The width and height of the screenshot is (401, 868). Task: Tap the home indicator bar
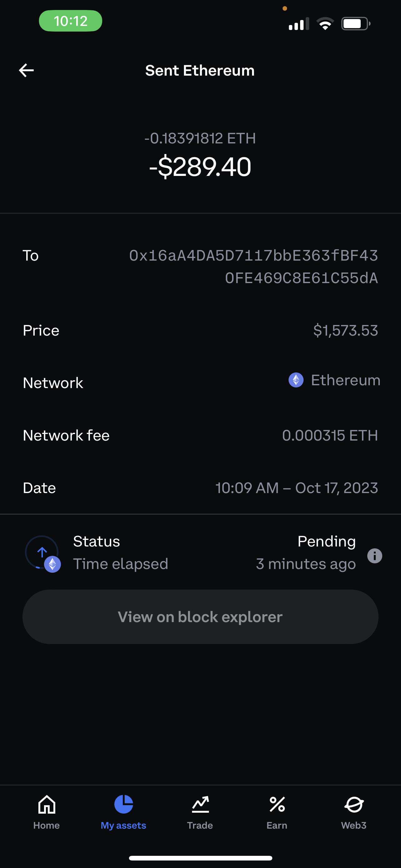tap(200, 858)
